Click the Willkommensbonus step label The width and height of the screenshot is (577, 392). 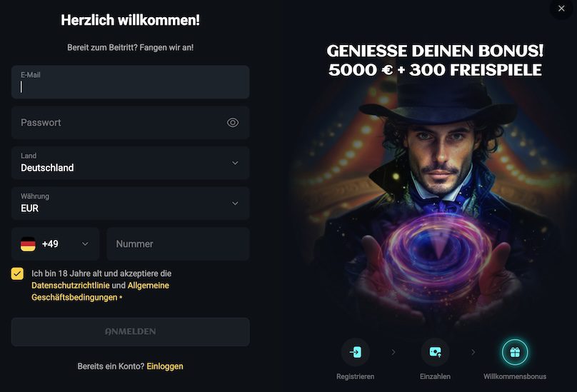(x=515, y=376)
